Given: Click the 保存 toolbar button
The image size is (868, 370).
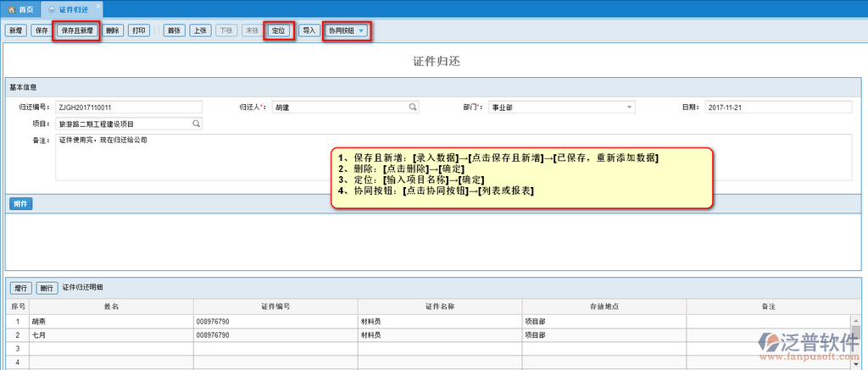Looking at the screenshot, I should point(41,30).
